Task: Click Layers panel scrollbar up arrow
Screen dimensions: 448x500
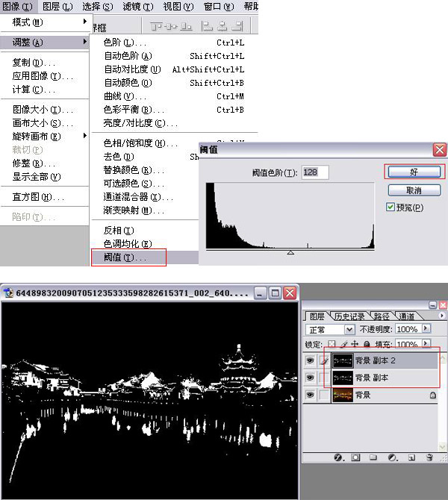Action: point(442,357)
